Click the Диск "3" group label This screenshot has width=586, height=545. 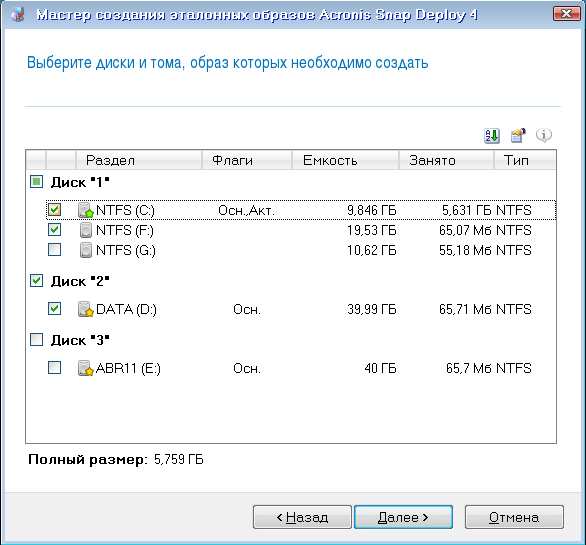point(80,340)
